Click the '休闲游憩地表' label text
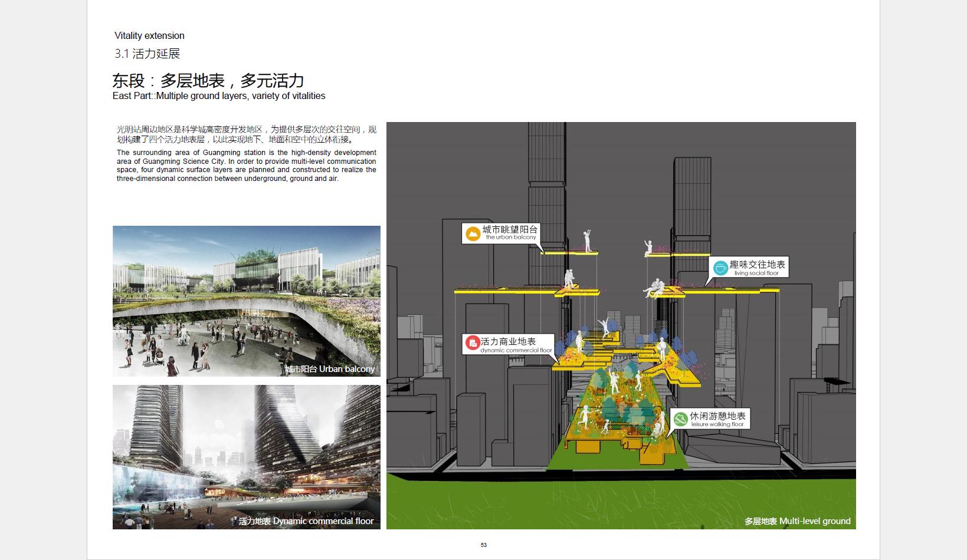 point(718,416)
